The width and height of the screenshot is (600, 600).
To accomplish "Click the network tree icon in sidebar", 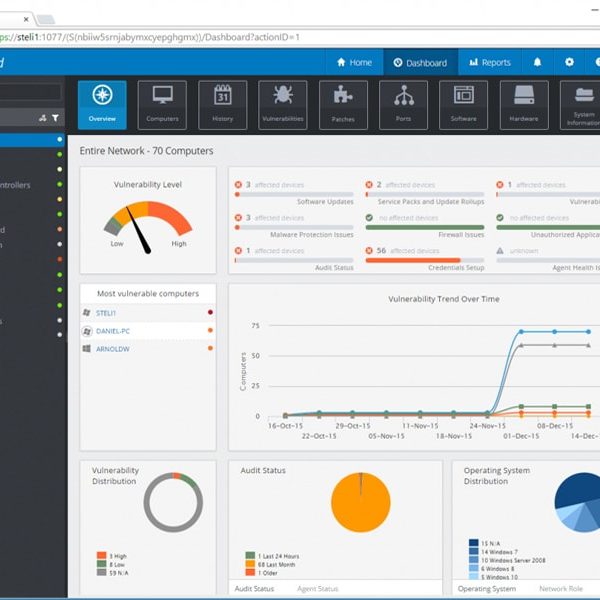I will pyautogui.click(x=42, y=118).
